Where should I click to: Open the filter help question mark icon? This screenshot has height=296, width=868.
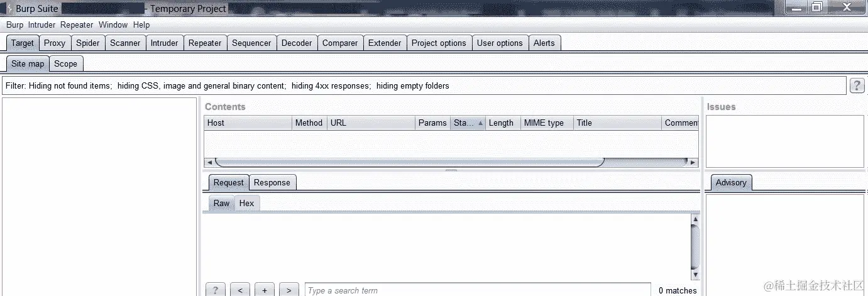857,86
